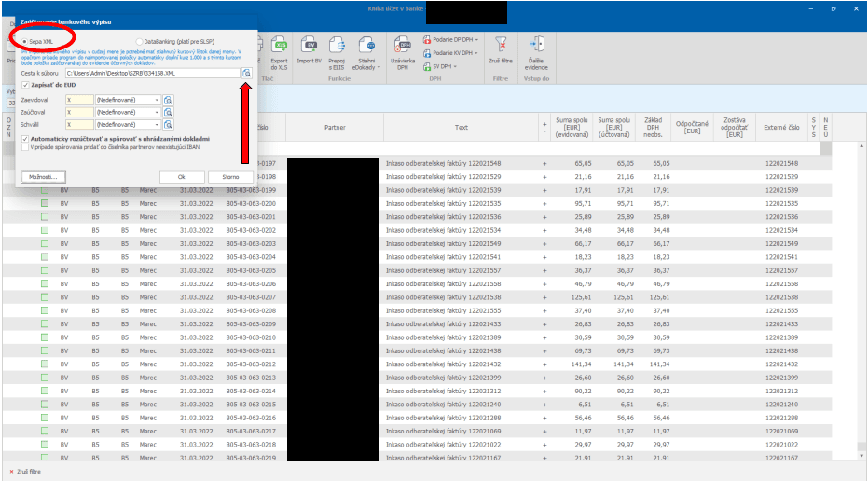Click the Ok button in dialog
Image resolution: width=868 pixels, height=481 pixels.
pyautogui.click(x=182, y=177)
